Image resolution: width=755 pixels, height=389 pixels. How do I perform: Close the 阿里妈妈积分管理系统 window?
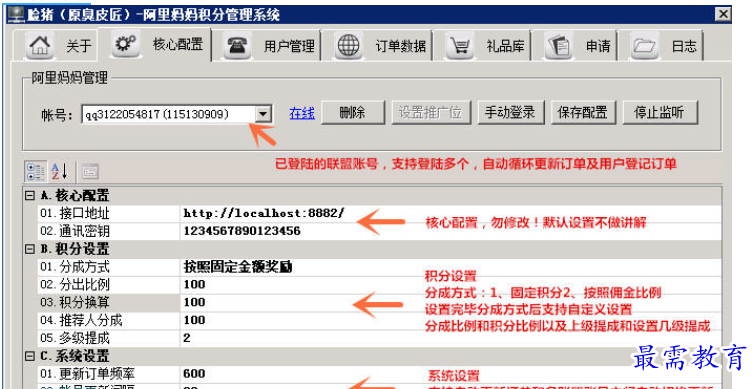coord(722,14)
